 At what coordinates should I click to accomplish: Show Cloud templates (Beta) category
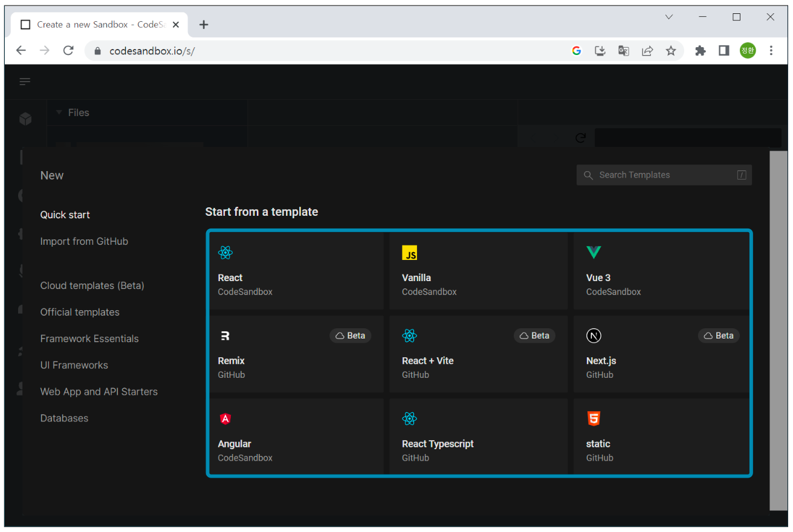(92, 285)
